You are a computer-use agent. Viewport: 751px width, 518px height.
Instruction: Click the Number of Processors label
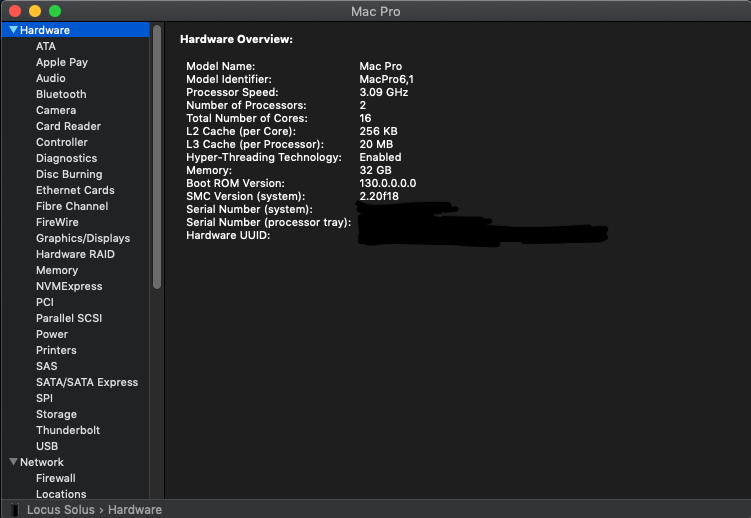(246, 105)
